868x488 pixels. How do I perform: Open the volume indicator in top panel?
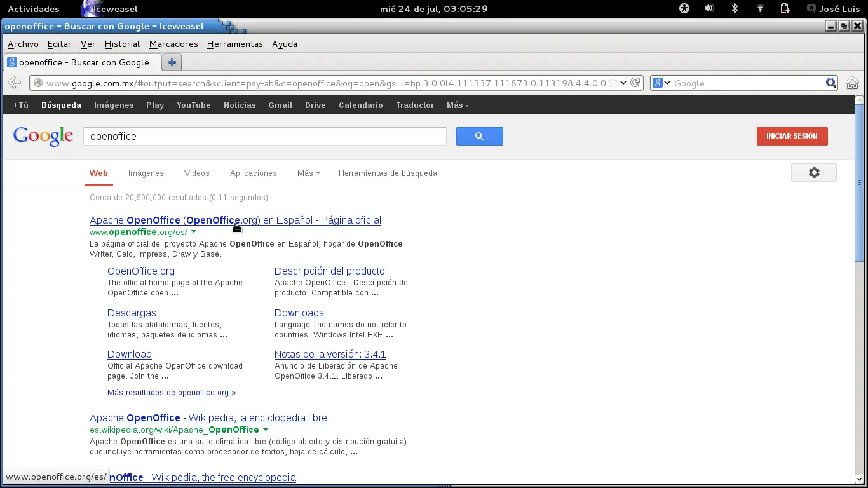tap(709, 9)
